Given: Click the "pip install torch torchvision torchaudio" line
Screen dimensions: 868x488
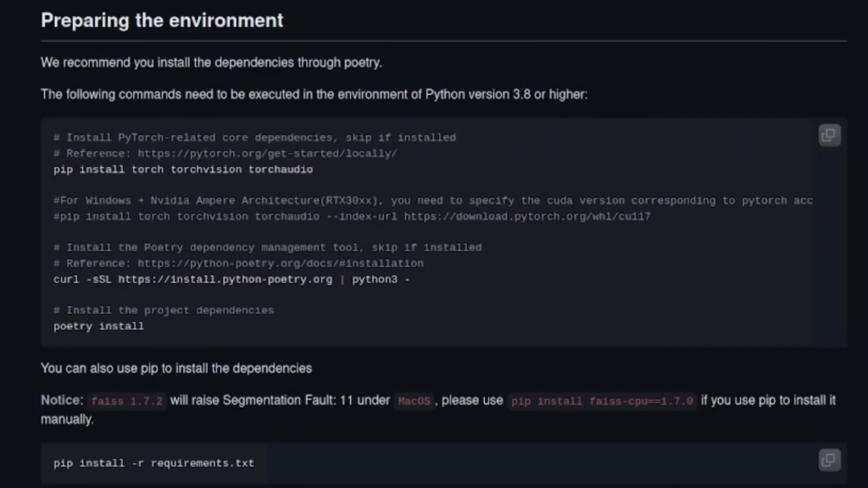Looking at the screenshot, I should tap(183, 169).
